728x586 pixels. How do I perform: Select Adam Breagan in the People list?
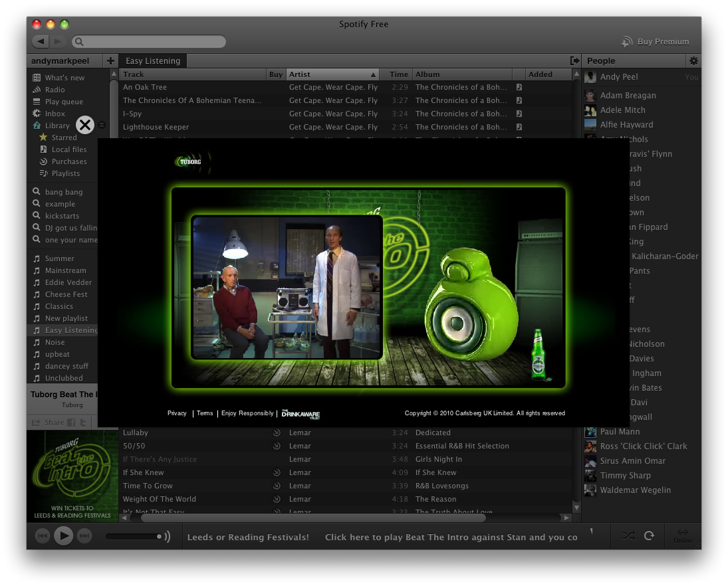coord(628,96)
